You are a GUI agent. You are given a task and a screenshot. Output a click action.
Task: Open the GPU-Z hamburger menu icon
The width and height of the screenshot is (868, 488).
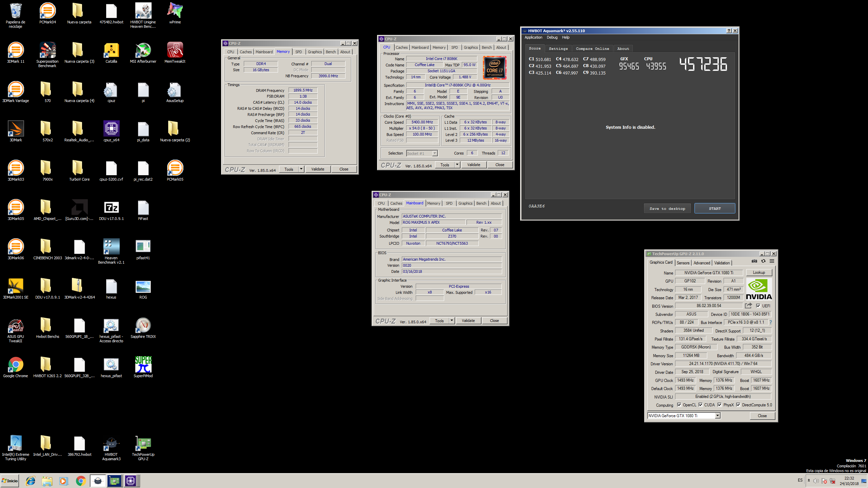pos(772,261)
